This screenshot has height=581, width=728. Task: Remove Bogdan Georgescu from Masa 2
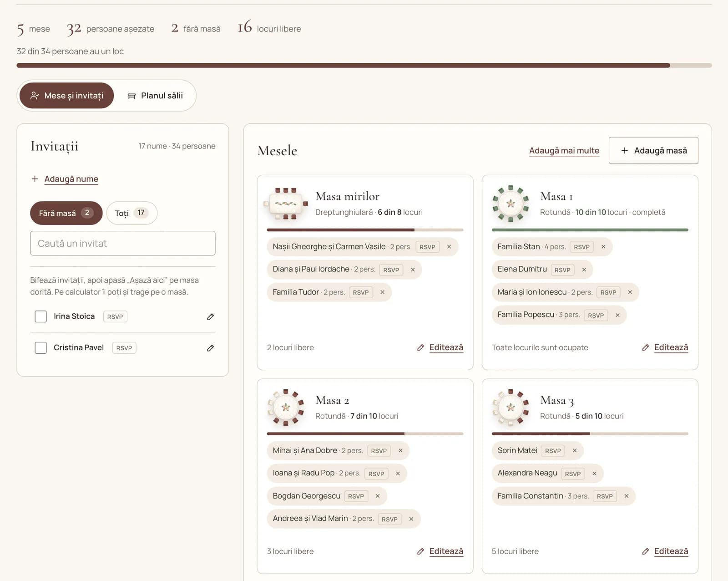pos(377,496)
